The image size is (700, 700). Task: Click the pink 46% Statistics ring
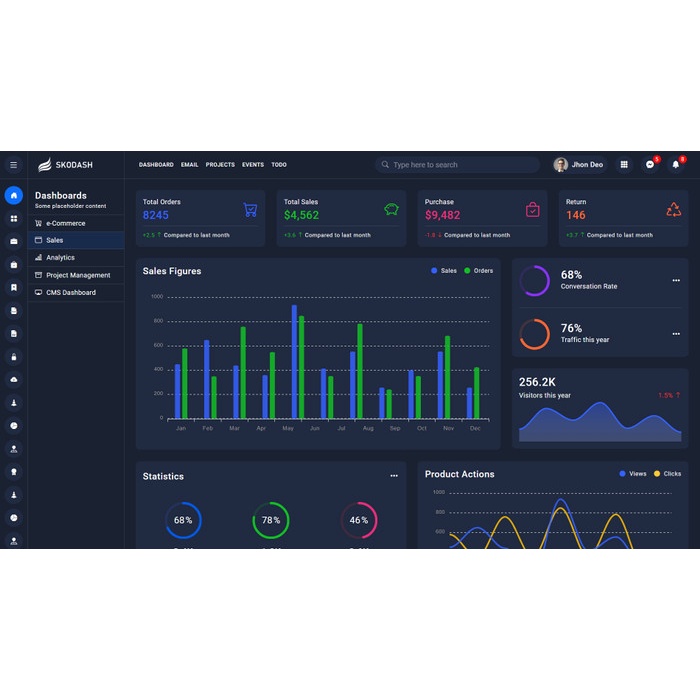click(359, 521)
